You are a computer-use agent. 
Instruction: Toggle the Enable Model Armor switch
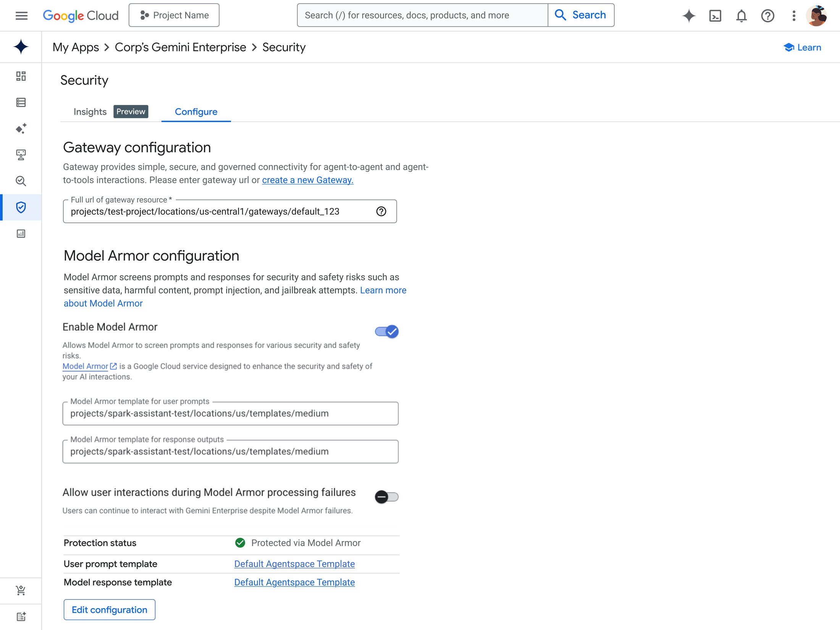coord(386,331)
